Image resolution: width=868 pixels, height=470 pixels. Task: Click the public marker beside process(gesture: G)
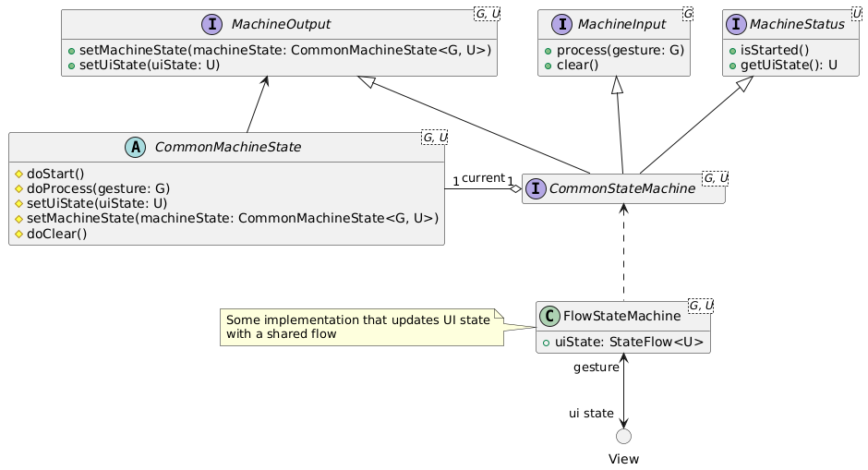[x=548, y=51]
